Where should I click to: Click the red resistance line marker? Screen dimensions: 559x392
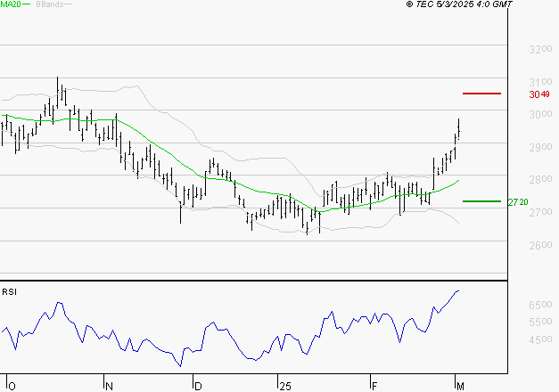click(481, 94)
